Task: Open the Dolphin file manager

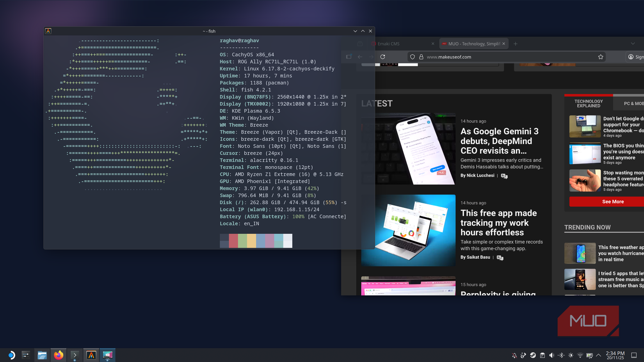Action: coord(42,355)
